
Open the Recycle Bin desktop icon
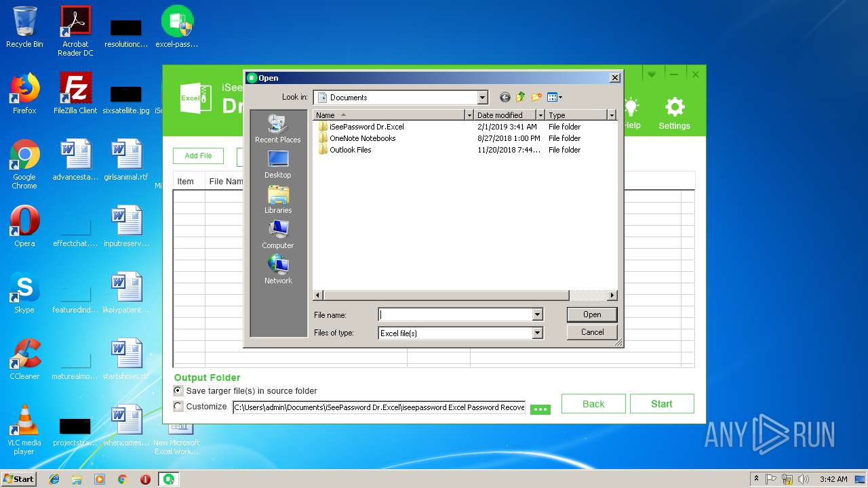point(24,27)
